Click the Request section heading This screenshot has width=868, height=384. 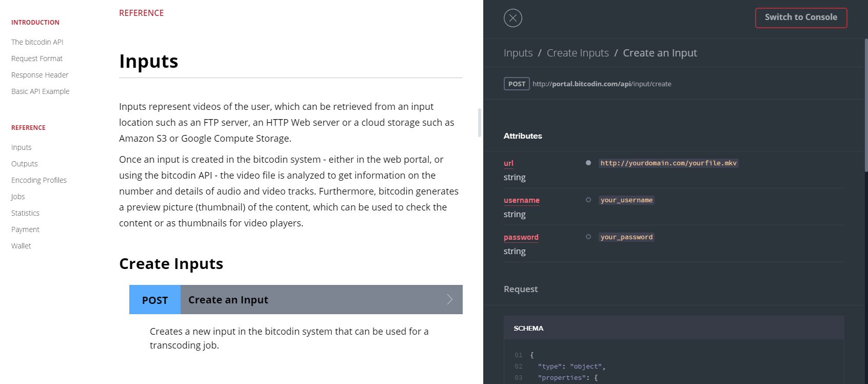(x=521, y=289)
